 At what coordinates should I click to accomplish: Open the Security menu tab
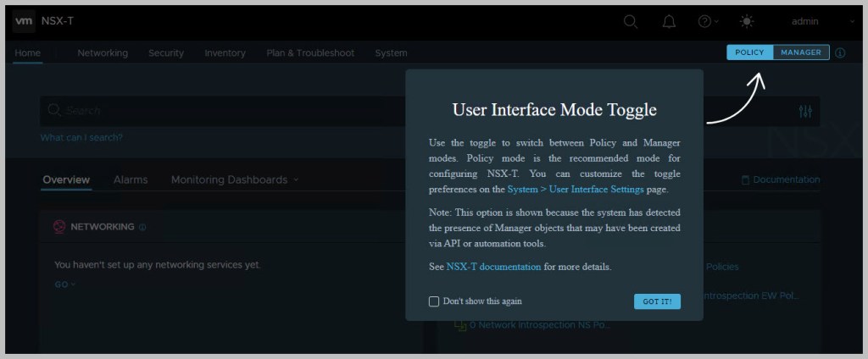pyautogui.click(x=166, y=52)
